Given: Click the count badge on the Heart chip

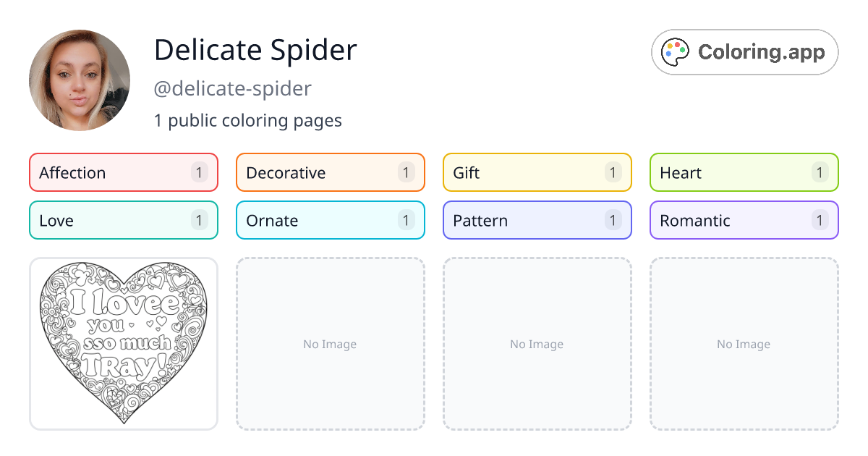Looking at the screenshot, I should point(820,172).
